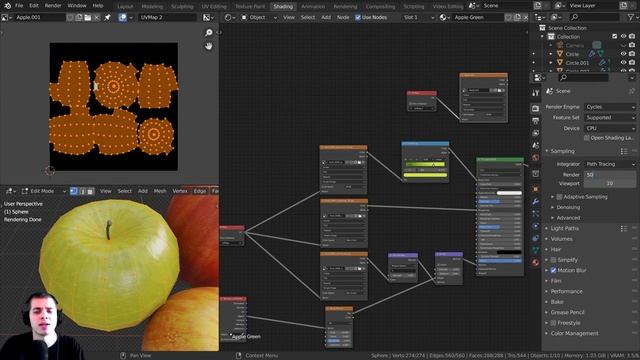Expand the Light Paths panel
This screenshot has height=360, width=640.
coord(564,228)
